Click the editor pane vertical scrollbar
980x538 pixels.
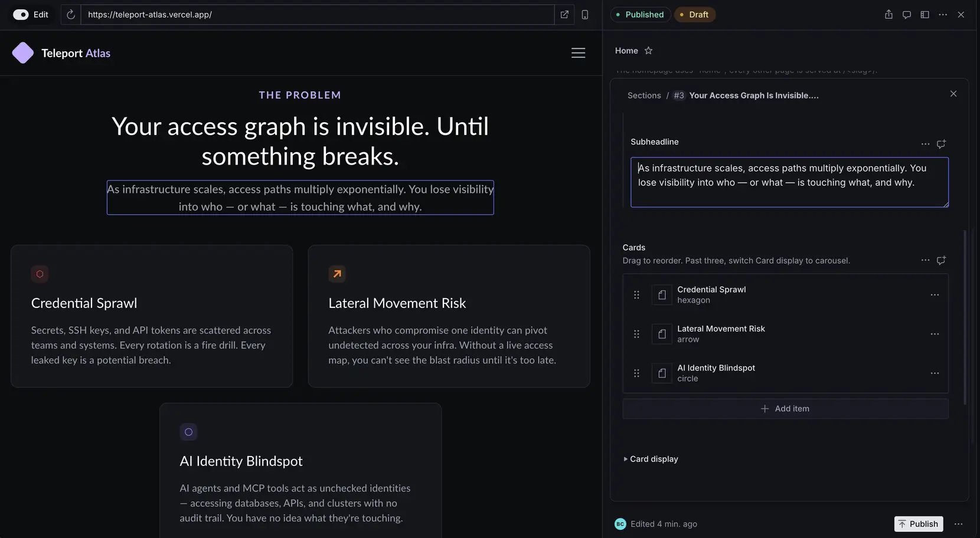(x=965, y=317)
